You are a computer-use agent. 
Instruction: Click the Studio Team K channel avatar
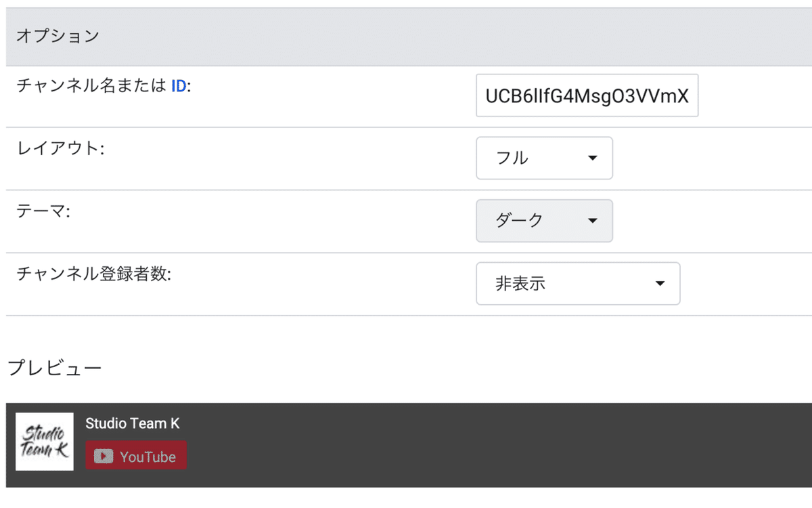pyautogui.click(x=45, y=442)
